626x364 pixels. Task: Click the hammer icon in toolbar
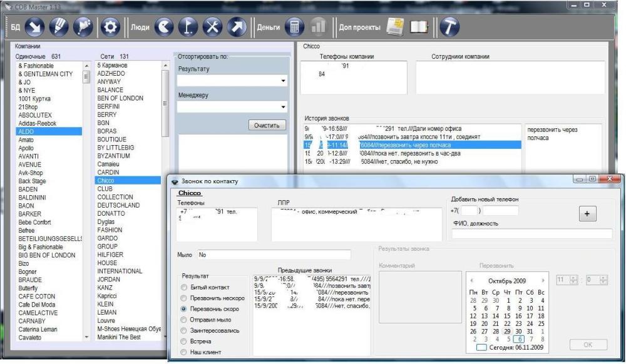[x=449, y=27]
